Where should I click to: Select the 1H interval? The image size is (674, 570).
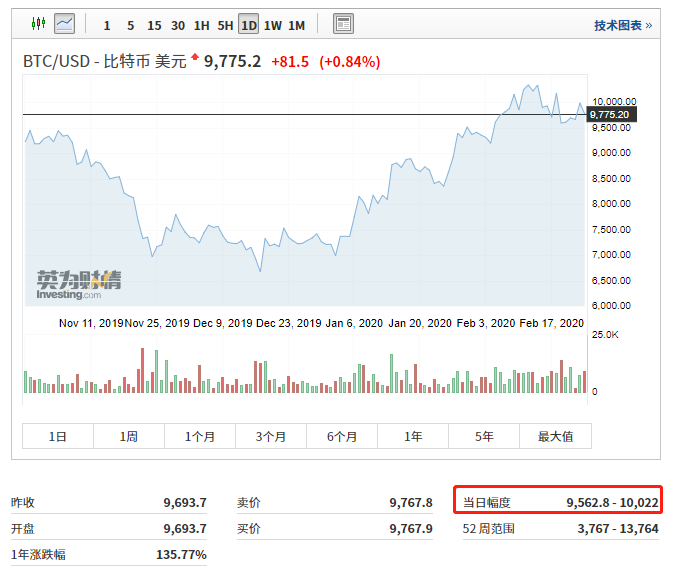(202, 25)
